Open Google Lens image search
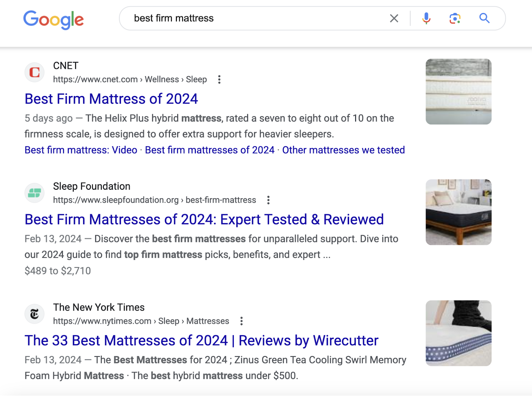The width and height of the screenshot is (532, 396). click(455, 18)
